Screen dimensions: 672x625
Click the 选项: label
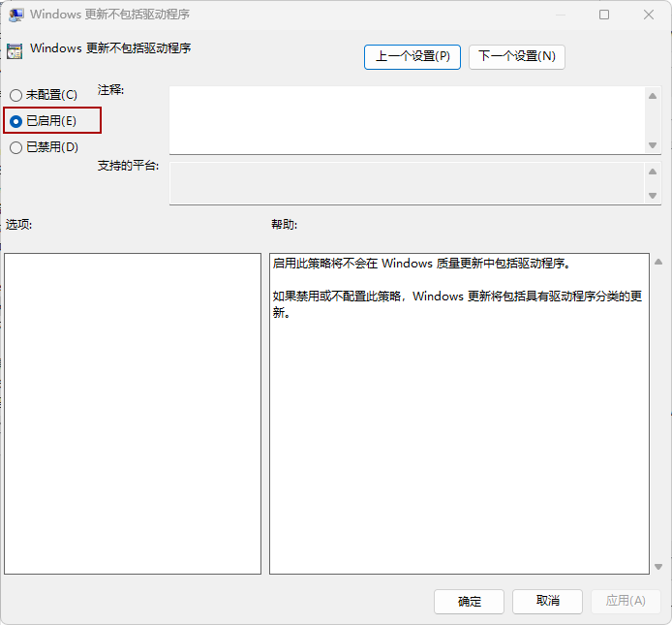click(x=18, y=225)
